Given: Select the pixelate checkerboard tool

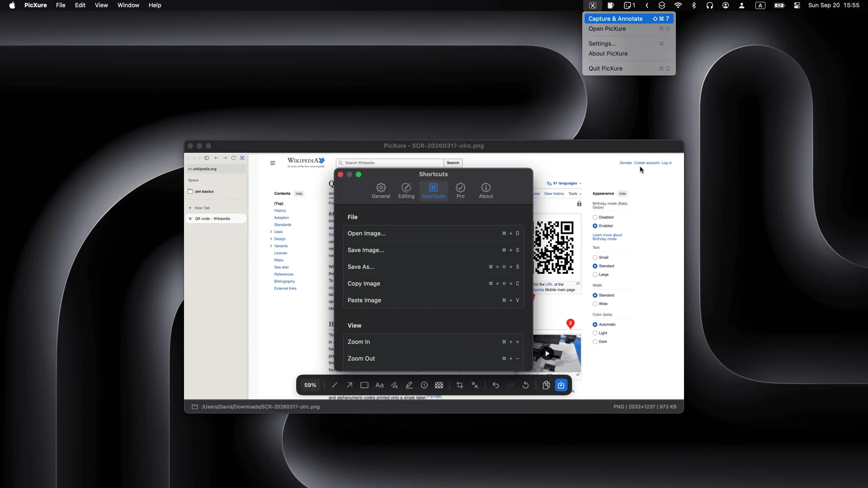Looking at the screenshot, I should pyautogui.click(x=439, y=385).
